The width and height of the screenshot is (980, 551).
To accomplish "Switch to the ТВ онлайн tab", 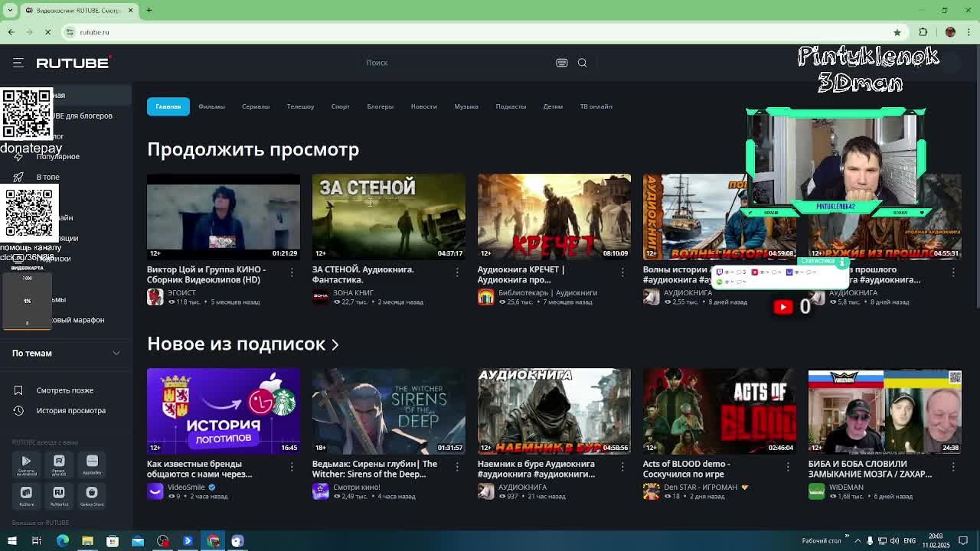I will 596,106.
